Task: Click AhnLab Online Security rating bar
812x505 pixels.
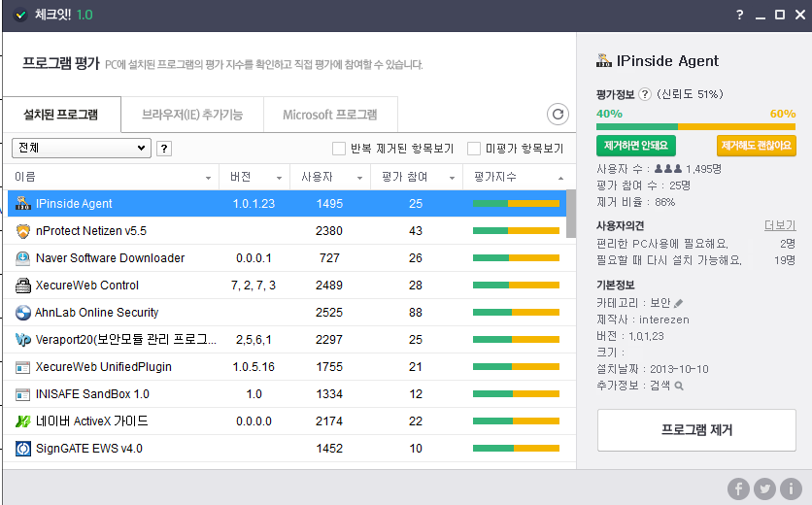Action: coord(516,313)
